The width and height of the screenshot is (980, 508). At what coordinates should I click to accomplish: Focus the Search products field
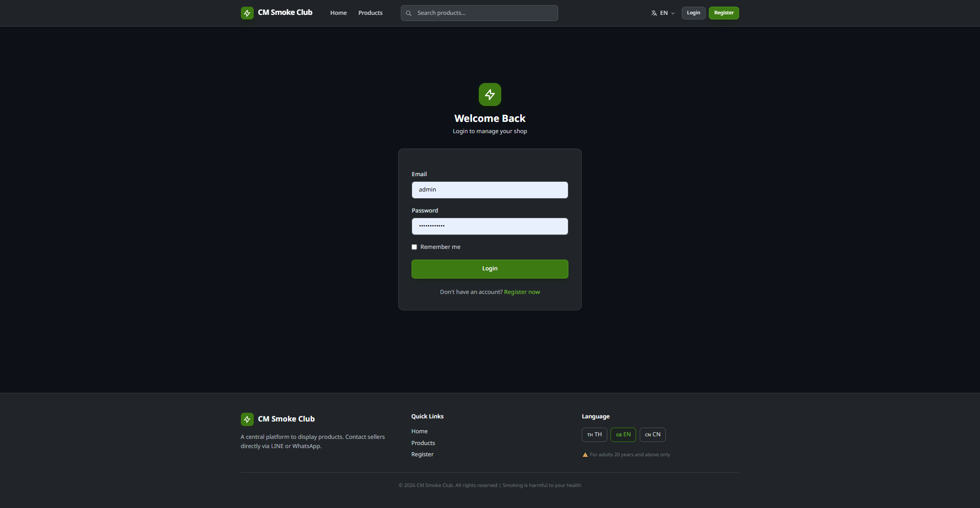479,13
